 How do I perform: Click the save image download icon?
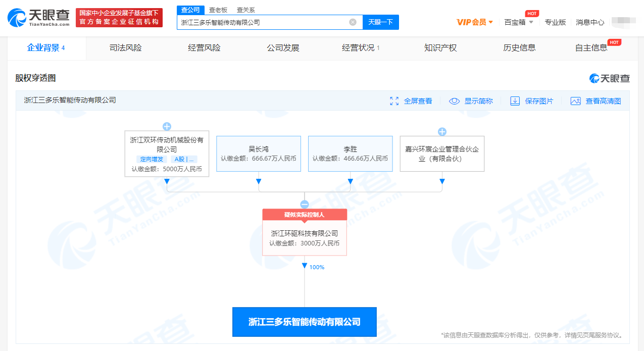[x=515, y=101]
